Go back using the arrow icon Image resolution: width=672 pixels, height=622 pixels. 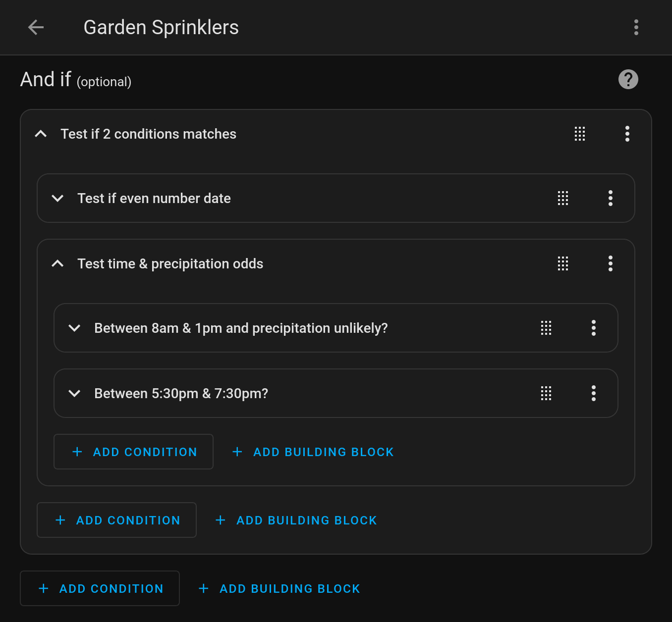36,27
